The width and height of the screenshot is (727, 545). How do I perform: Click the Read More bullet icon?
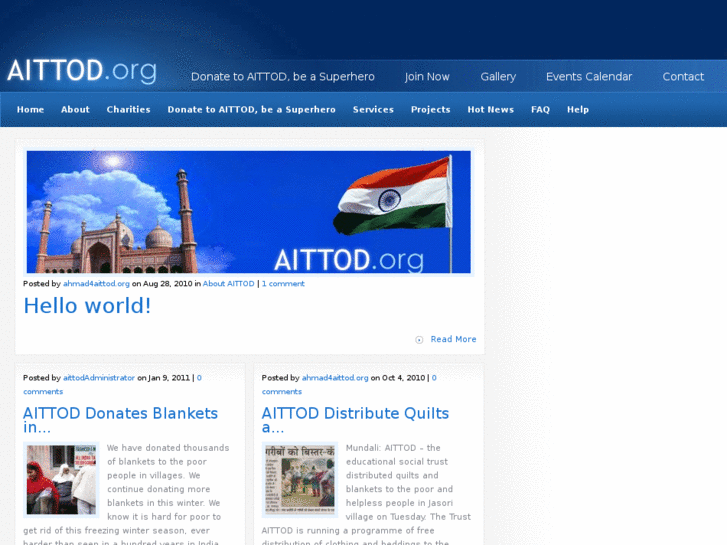[419, 340]
